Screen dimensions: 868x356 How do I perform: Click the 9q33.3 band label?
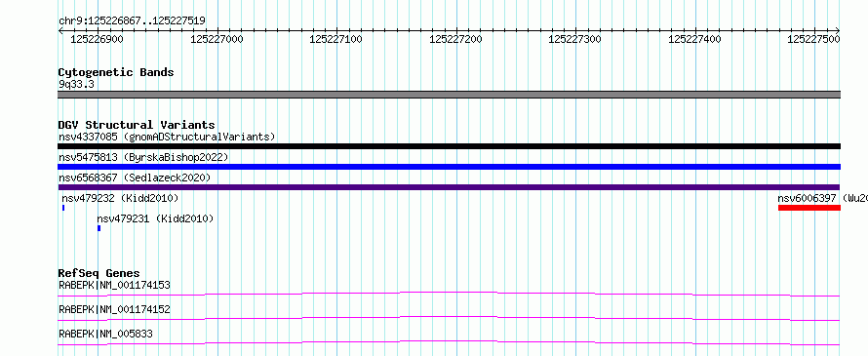pyautogui.click(x=76, y=84)
